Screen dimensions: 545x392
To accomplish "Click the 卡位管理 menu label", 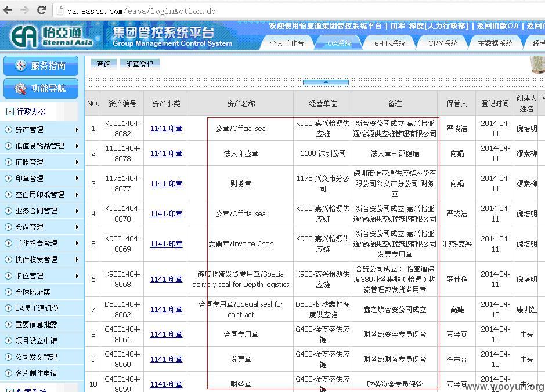I will (x=29, y=275).
